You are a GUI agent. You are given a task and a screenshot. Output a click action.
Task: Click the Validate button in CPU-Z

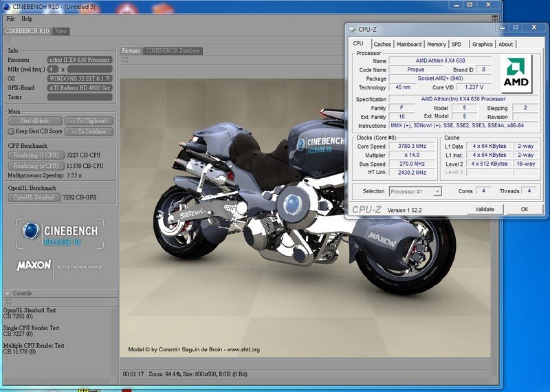485,209
